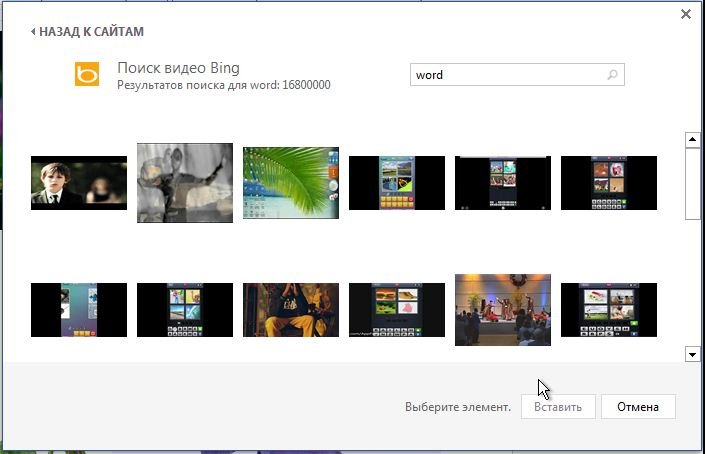Select the fourth thumbnail in first row
The image size is (705, 454).
[x=397, y=183]
